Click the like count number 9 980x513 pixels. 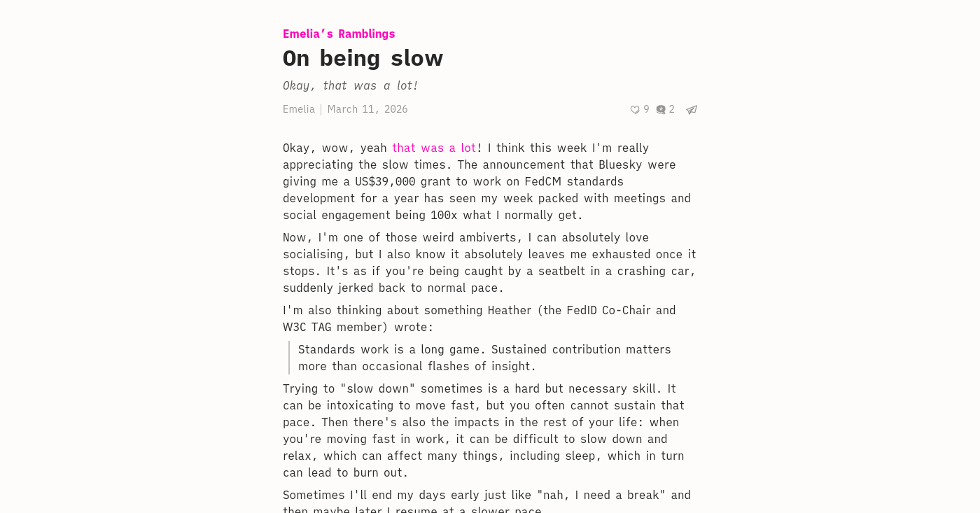click(x=646, y=109)
